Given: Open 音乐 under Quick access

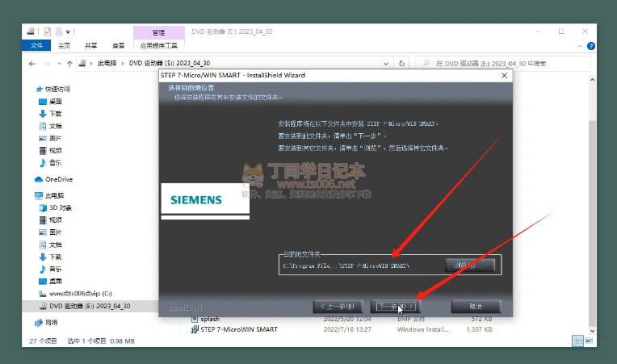Looking at the screenshot, I should coord(50,162).
